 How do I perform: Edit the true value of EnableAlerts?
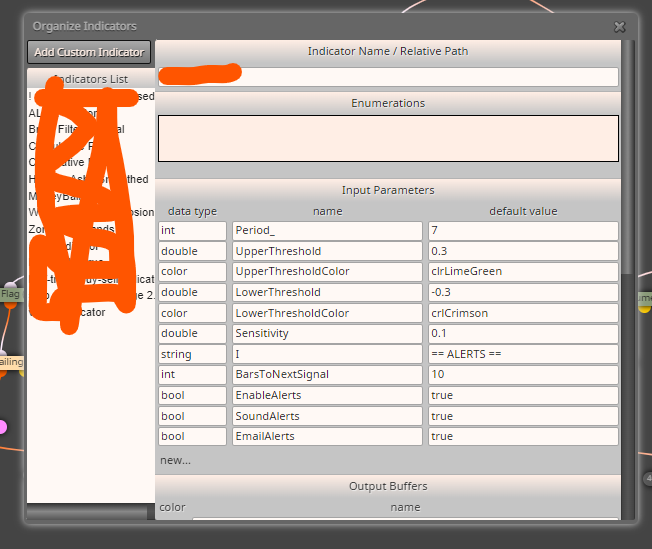(x=523, y=396)
